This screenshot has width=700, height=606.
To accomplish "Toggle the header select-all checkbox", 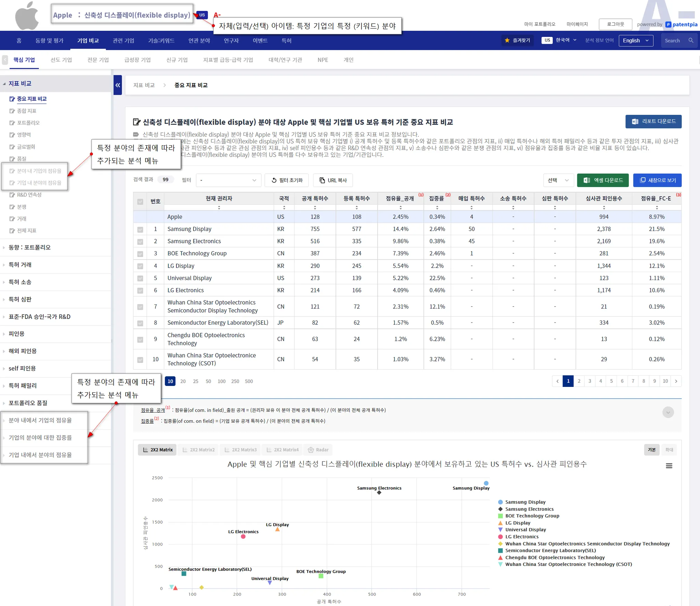I will pos(140,201).
